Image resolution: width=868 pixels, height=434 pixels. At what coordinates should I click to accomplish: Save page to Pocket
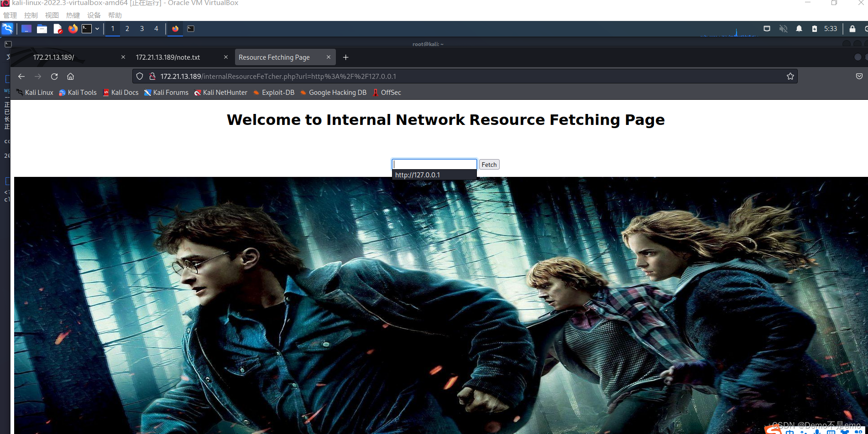tap(859, 77)
